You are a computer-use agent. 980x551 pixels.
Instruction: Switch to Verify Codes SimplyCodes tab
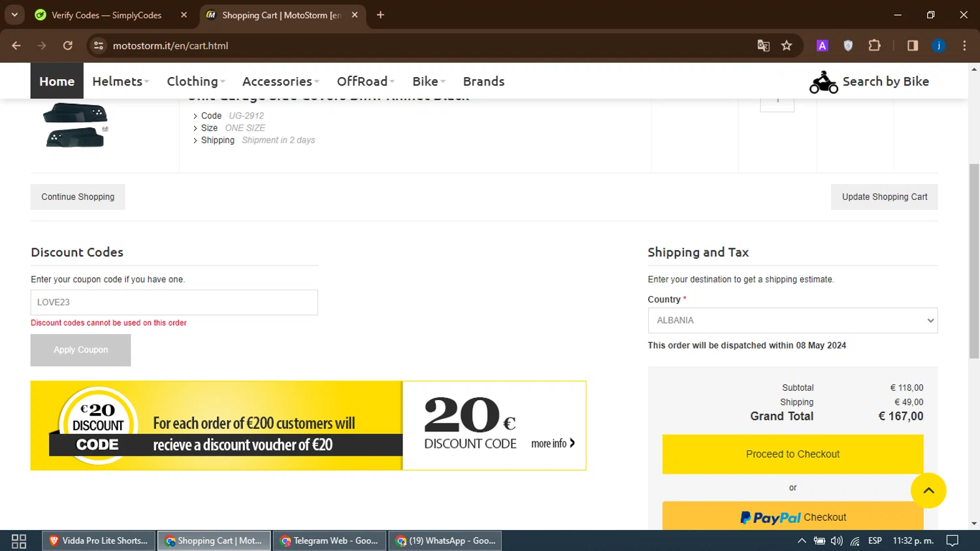pos(106,15)
